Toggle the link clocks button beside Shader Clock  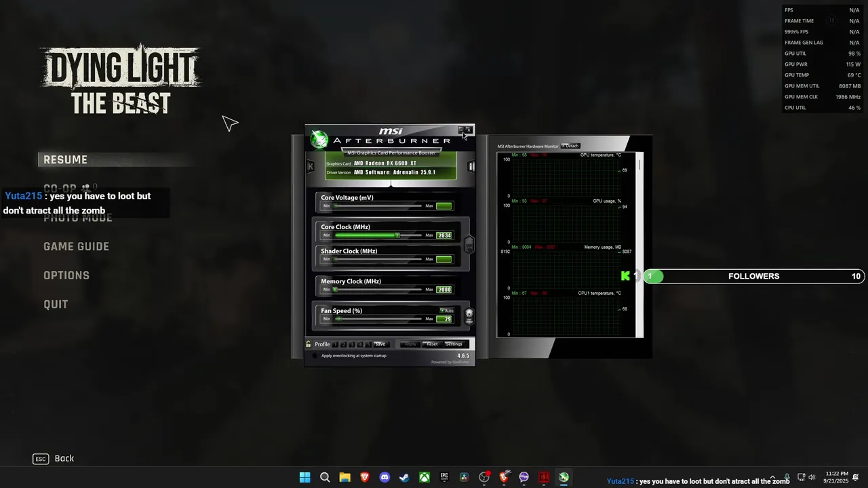point(469,245)
